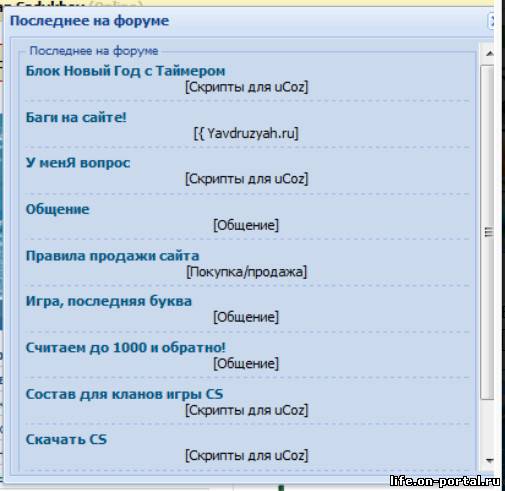The height and width of the screenshot is (491, 505).
Task: Open the 'У менЯ вопрос' topic
Action: coord(78,163)
